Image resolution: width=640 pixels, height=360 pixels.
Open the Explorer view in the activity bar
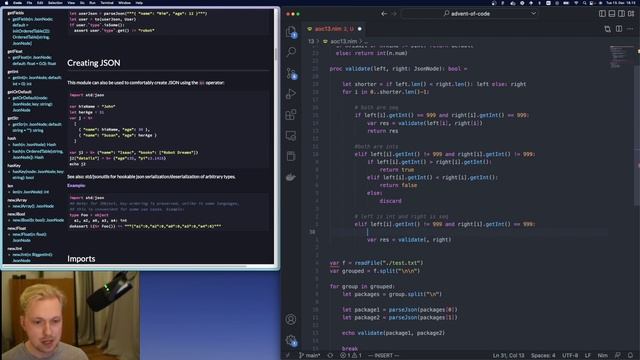[x=291, y=32]
